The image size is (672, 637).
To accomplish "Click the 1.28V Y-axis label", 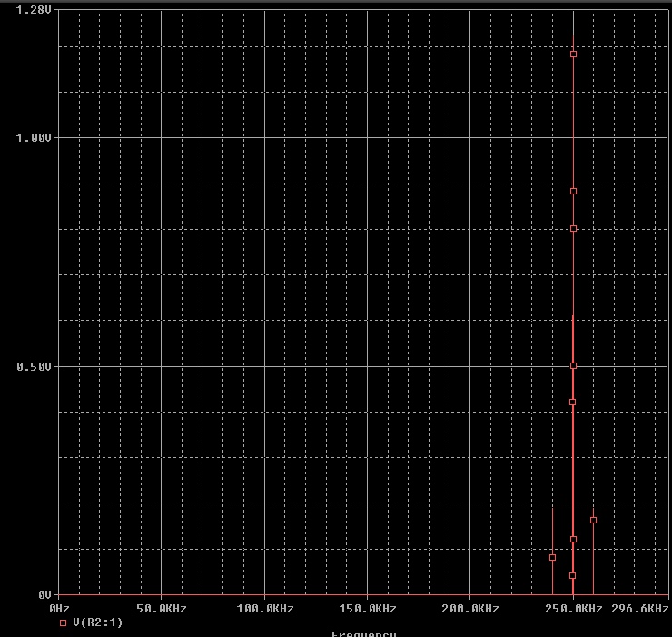I will pos(34,9).
